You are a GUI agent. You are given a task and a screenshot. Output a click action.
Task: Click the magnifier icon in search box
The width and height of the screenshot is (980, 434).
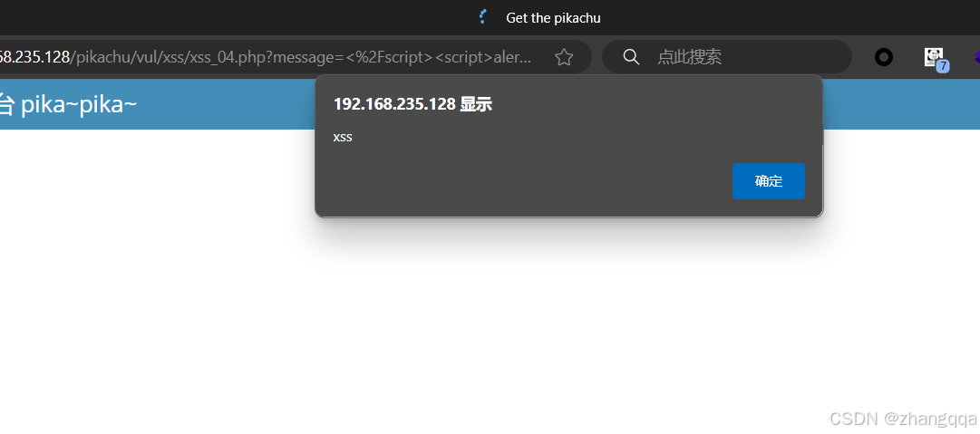(x=631, y=57)
